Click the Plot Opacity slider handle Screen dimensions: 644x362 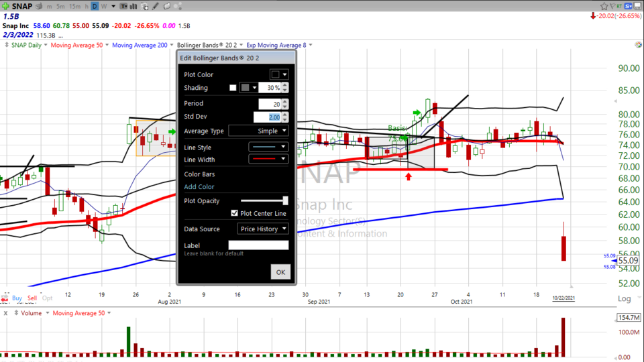tap(285, 200)
